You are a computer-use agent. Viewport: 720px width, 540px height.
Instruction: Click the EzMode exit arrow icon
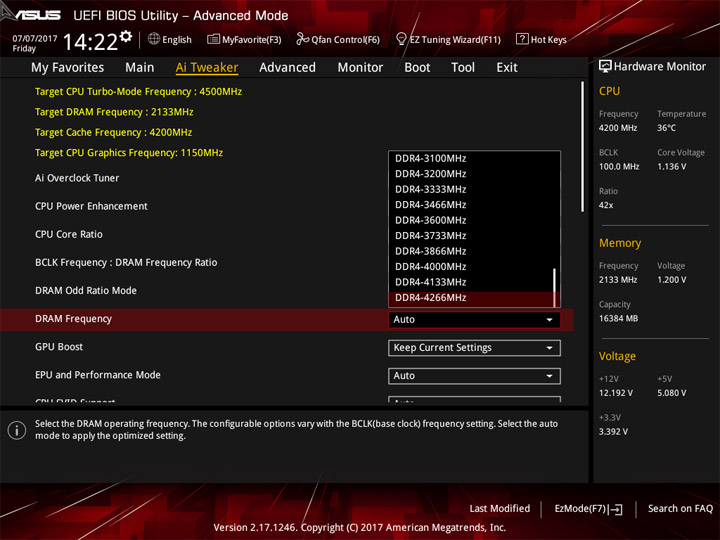pos(617,509)
